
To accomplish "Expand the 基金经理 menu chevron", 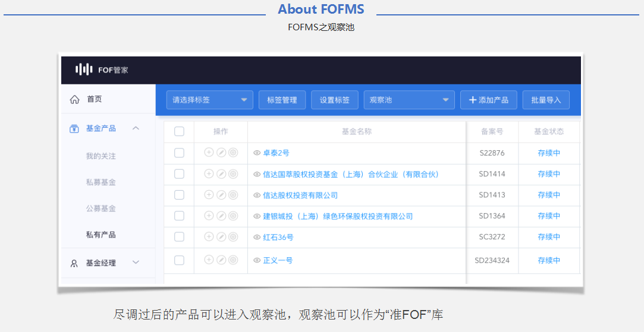I will click(x=136, y=263).
